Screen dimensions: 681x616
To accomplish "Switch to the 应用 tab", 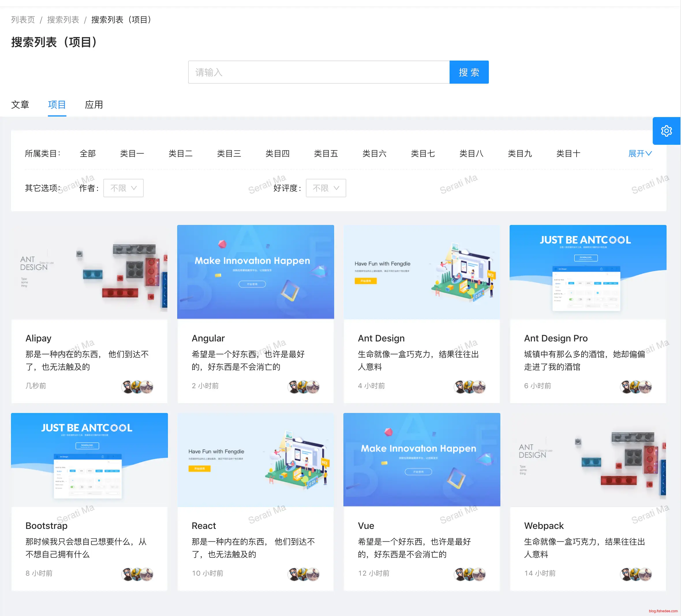I will point(94,105).
